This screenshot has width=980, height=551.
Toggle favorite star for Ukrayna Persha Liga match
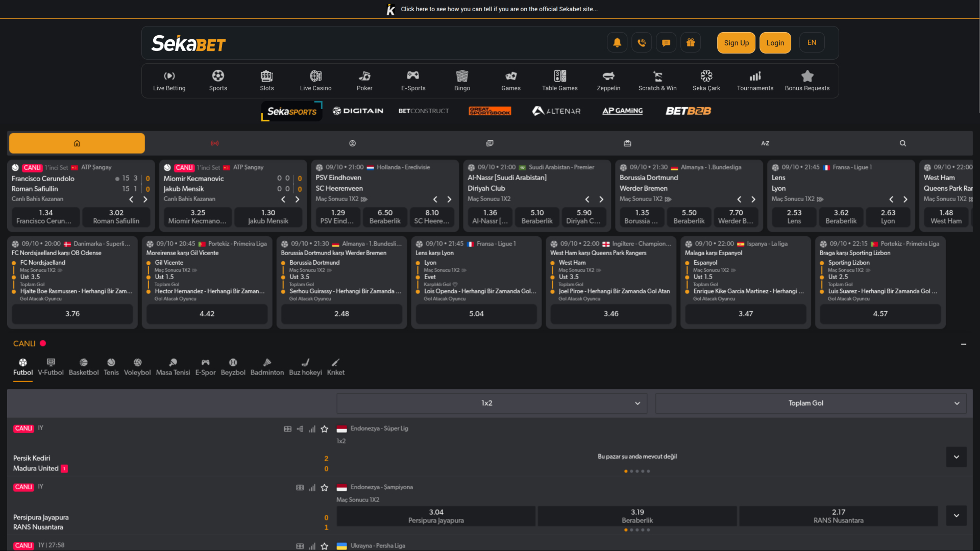pyautogui.click(x=325, y=546)
